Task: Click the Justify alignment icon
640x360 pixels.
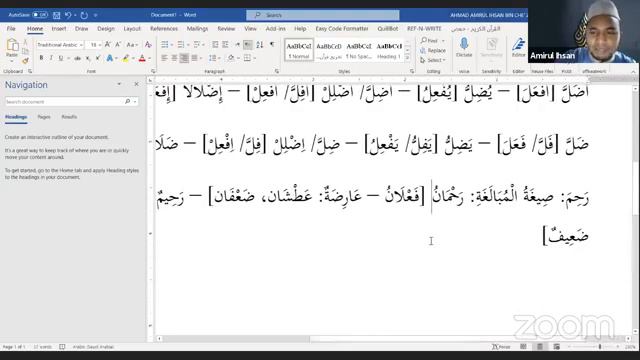Action: (x=195, y=58)
